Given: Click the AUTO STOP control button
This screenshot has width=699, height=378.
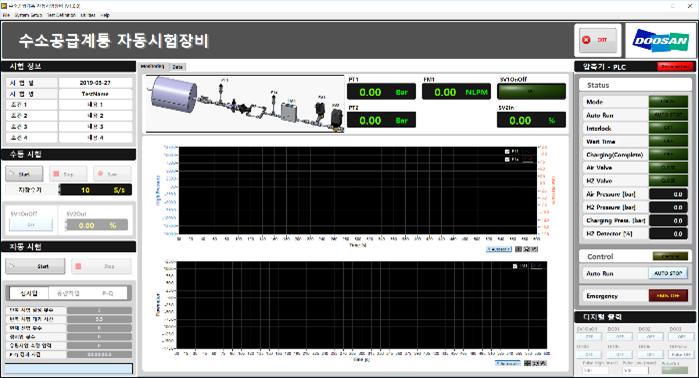Looking at the screenshot, I should 668,273.
